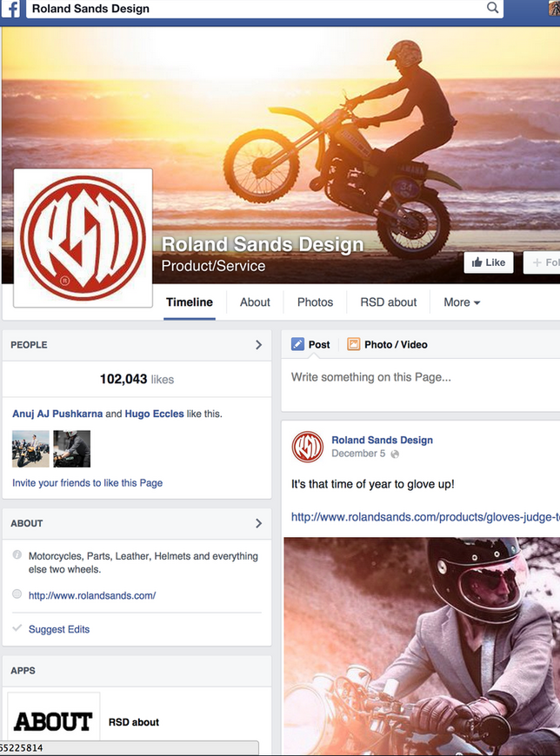Viewport: 560px width, 756px height.
Task: Click the post text about gloving up
Action: 373,484
